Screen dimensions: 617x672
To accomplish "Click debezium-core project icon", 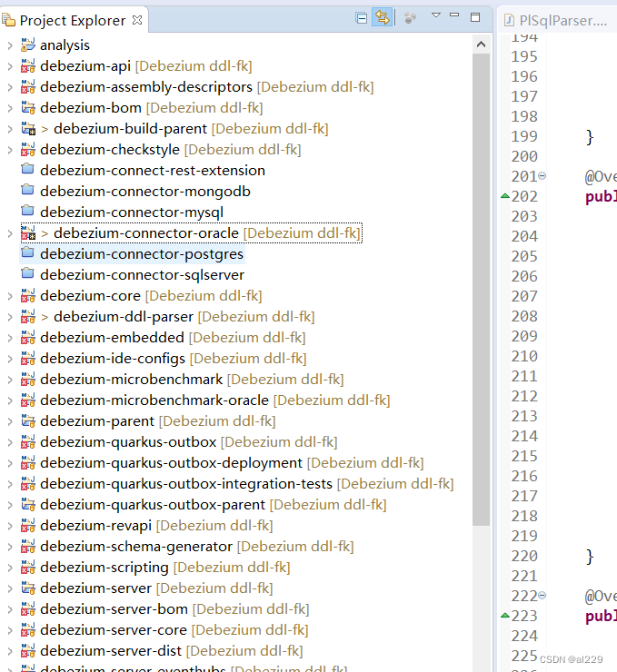I will tap(28, 295).
